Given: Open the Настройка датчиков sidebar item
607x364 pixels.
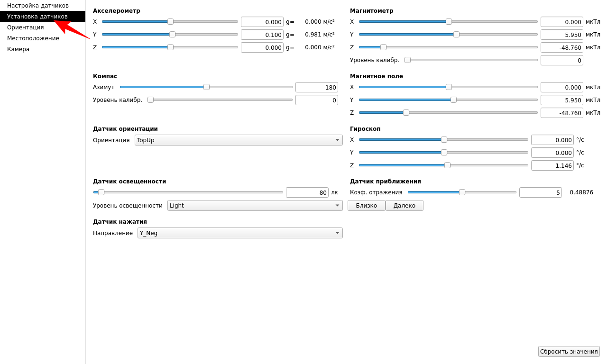Looking at the screenshot, I should point(38,6).
